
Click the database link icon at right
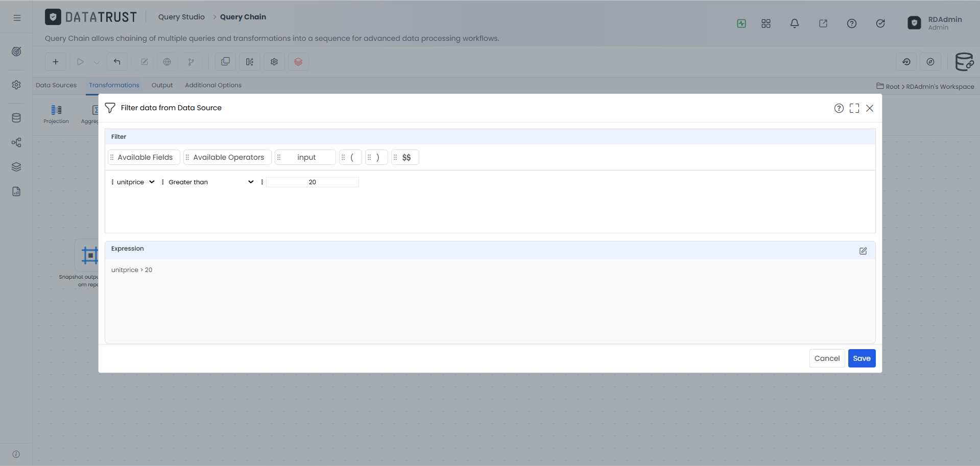[x=964, y=62]
